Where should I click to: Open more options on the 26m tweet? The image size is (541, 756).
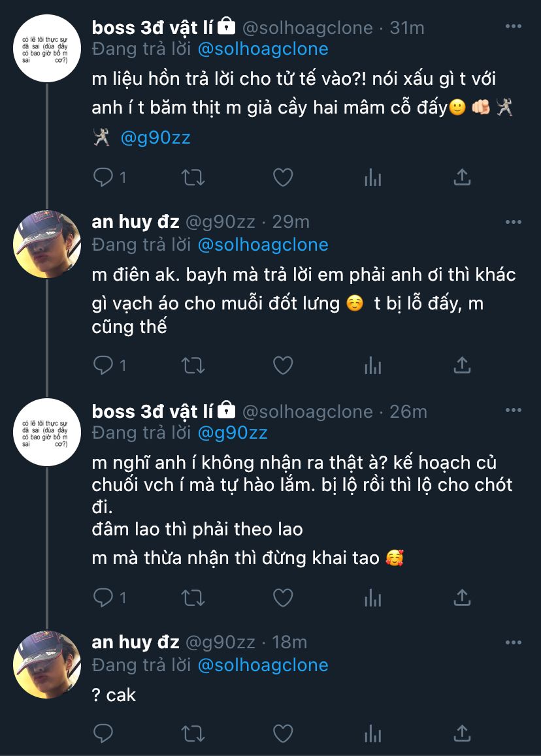click(x=514, y=411)
